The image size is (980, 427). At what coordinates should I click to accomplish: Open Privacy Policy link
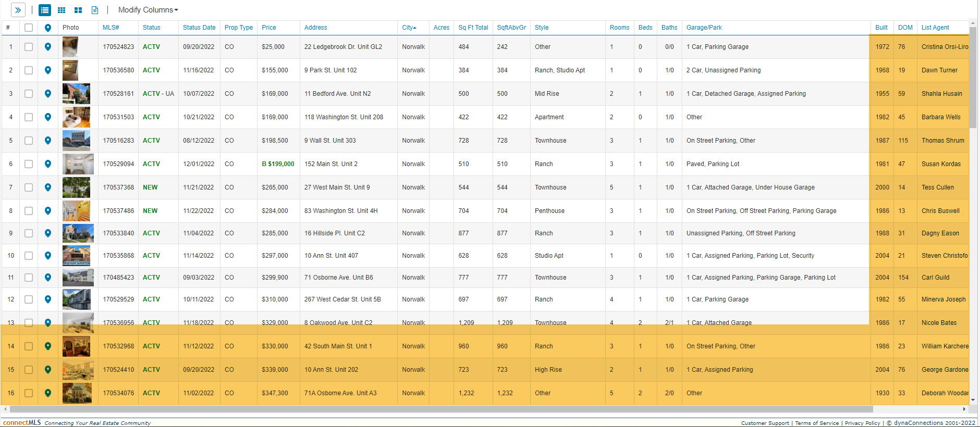tap(862, 423)
